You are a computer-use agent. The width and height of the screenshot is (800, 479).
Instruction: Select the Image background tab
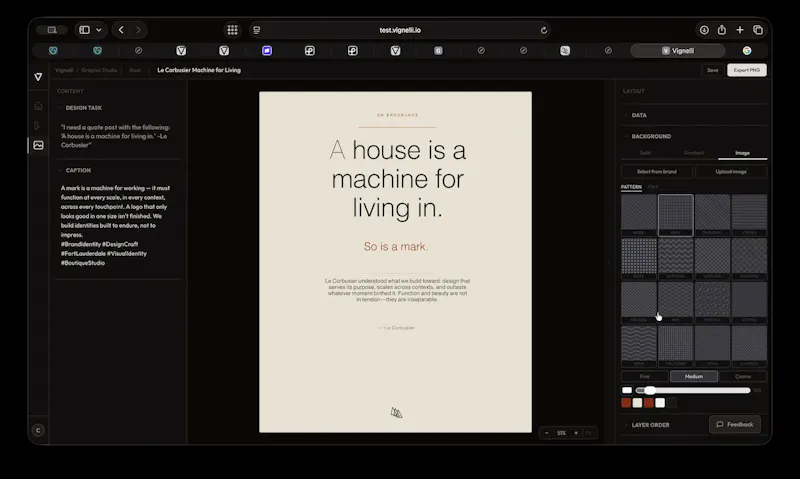pos(742,153)
